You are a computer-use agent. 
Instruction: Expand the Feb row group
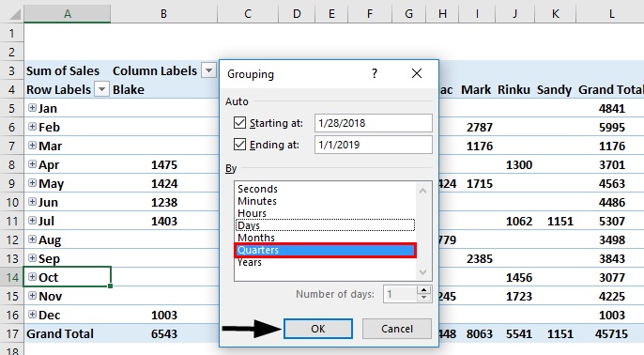32,127
